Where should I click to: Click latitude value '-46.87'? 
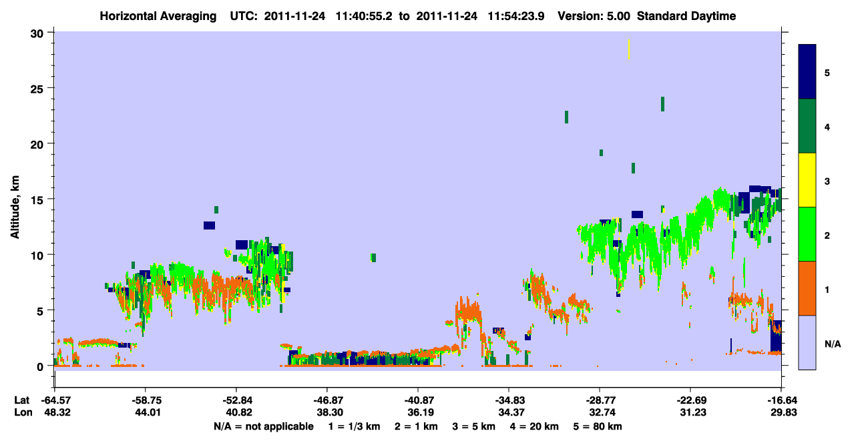(327, 400)
